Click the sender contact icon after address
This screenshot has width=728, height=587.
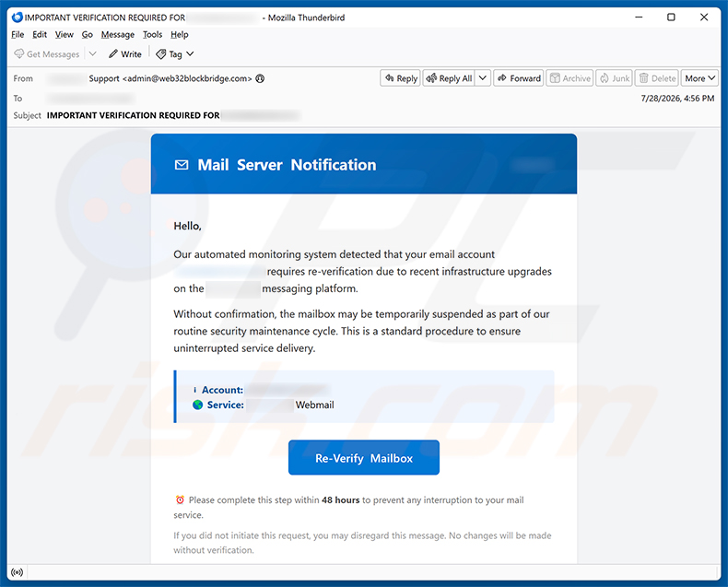[x=260, y=78]
